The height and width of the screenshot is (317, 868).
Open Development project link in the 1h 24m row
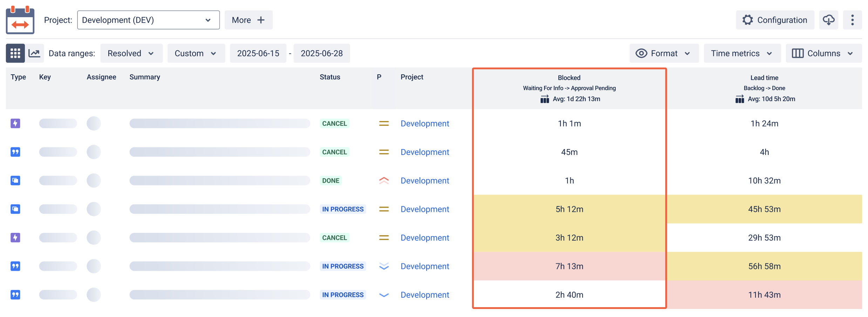tap(425, 123)
